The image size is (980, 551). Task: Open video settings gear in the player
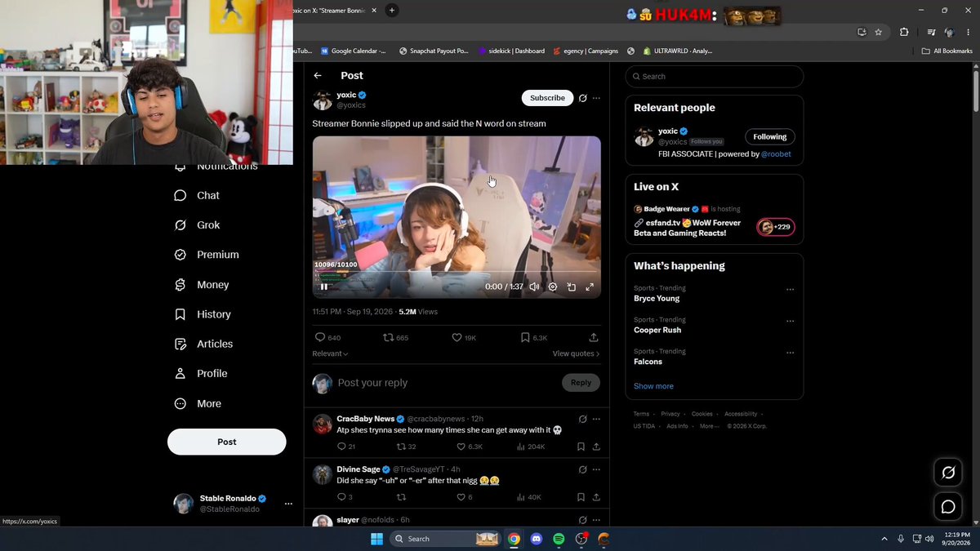553,287
